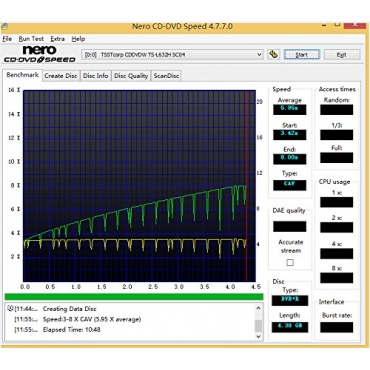Click the Exit button

[x=342, y=55]
